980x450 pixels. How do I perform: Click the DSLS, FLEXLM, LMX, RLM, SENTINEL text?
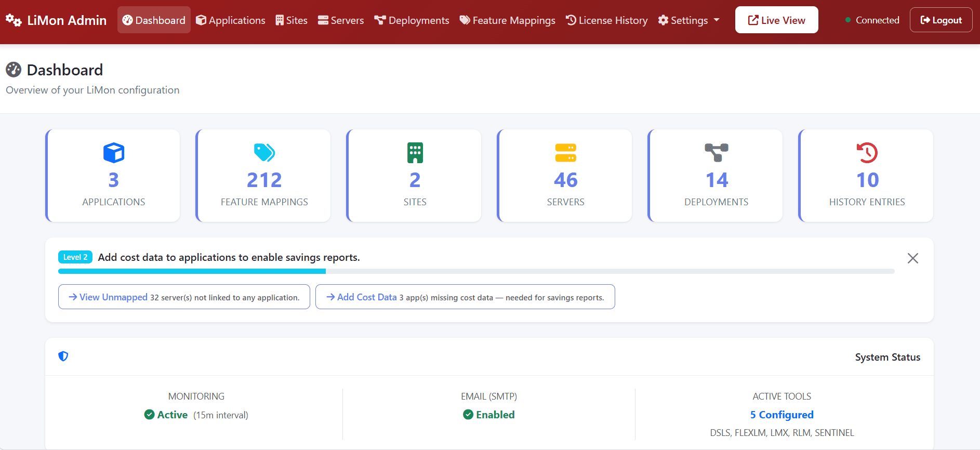point(782,433)
